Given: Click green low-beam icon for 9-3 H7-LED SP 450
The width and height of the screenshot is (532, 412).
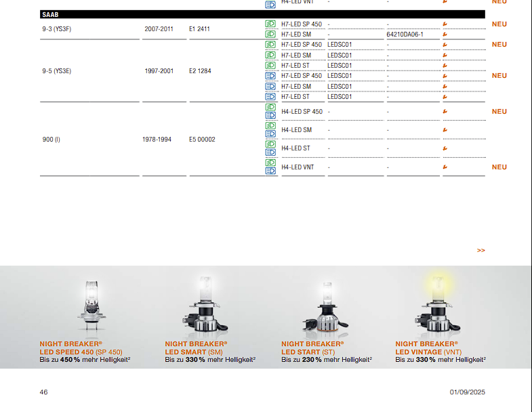Looking at the screenshot, I should pos(270,24).
